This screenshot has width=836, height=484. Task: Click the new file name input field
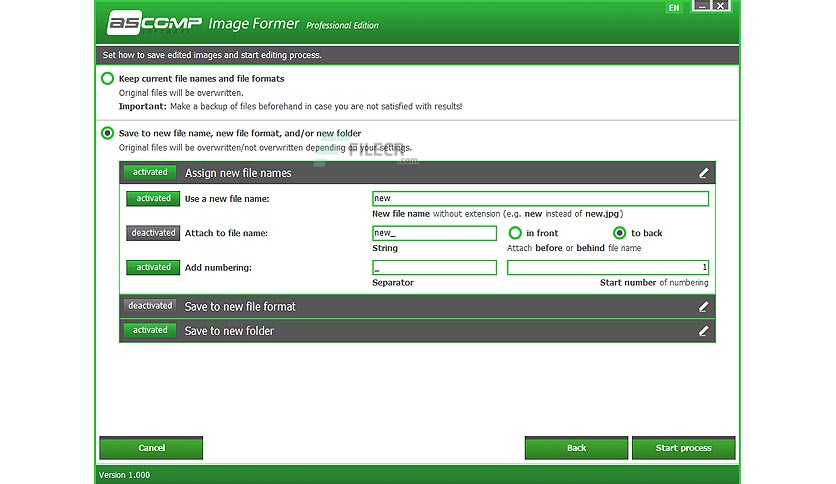(540, 198)
